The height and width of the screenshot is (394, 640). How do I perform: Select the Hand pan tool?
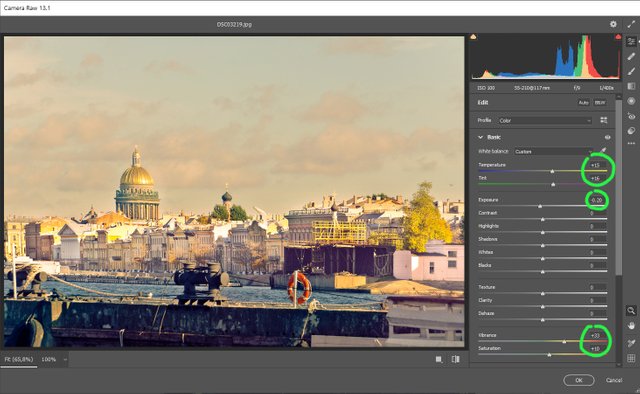[x=631, y=326]
